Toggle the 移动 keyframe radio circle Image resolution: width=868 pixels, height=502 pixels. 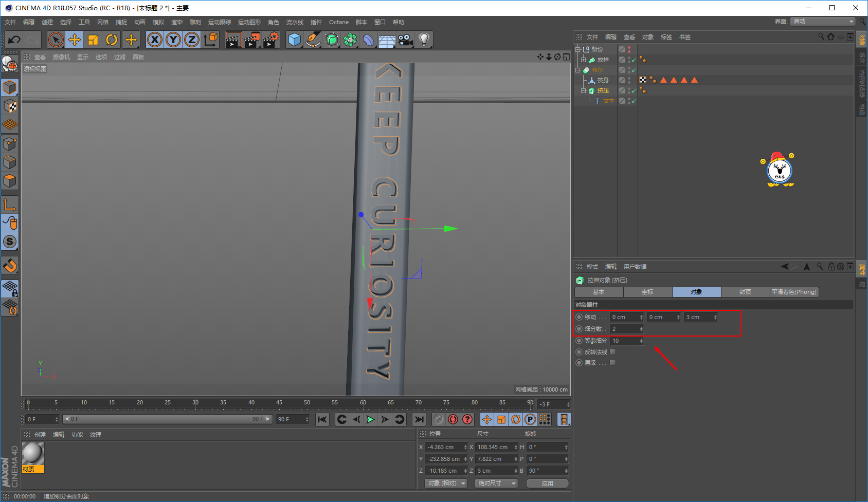click(x=579, y=317)
